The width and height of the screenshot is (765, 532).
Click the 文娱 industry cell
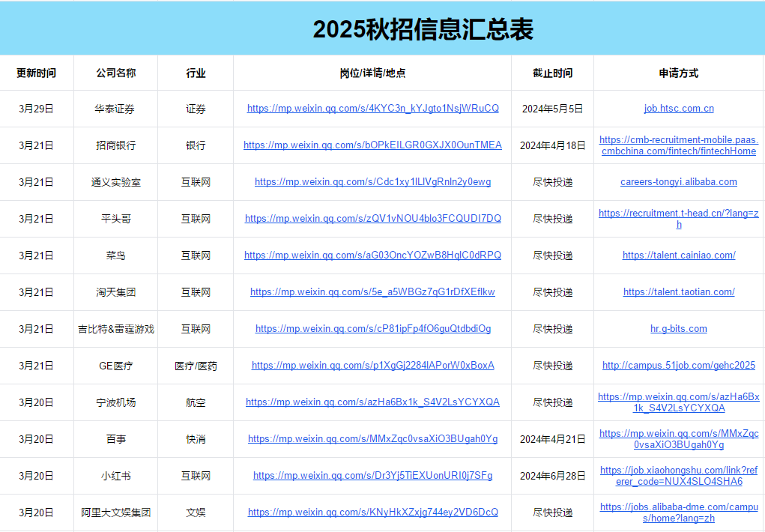(196, 513)
